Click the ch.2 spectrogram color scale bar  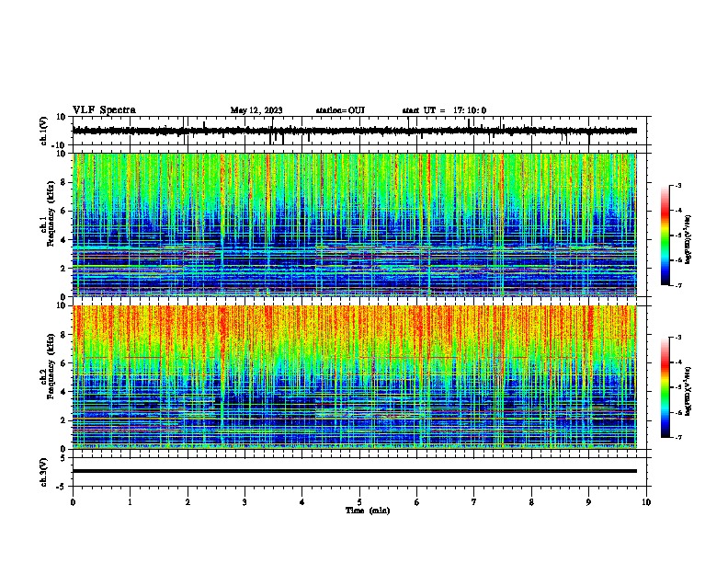click(x=665, y=387)
